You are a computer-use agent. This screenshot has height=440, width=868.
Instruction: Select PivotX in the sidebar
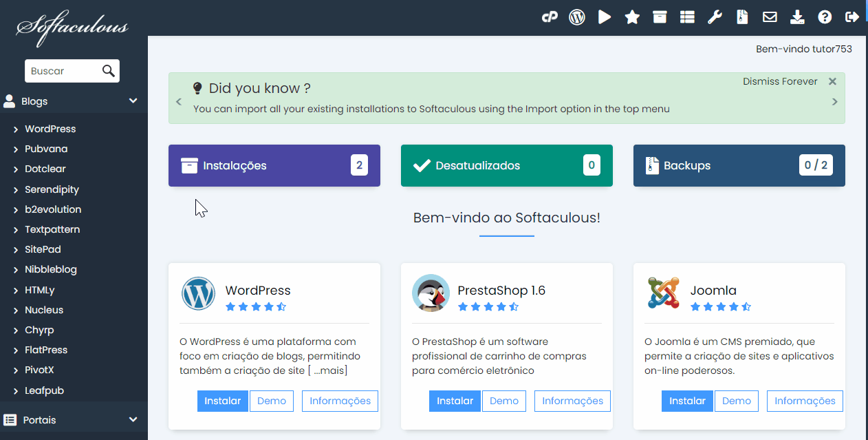click(39, 370)
